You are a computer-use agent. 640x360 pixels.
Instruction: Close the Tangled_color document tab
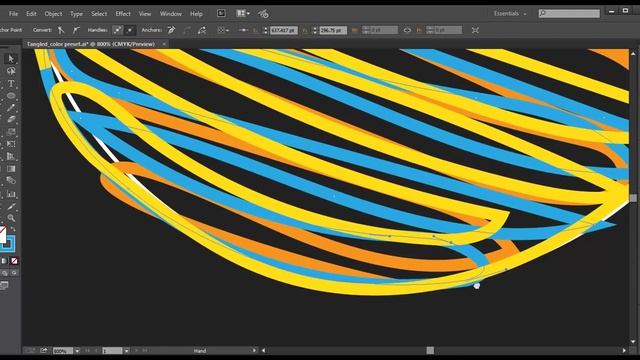tap(164, 44)
